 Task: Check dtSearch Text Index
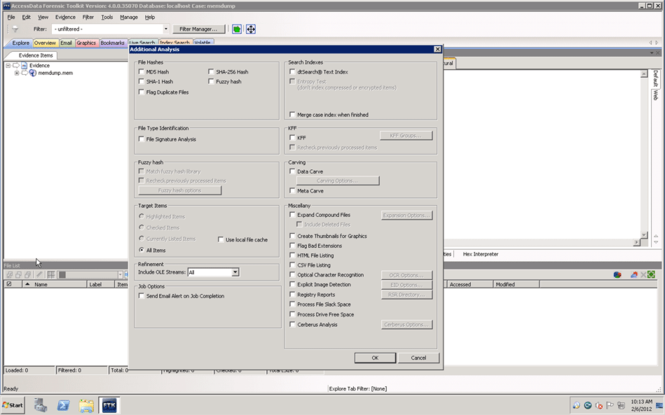click(292, 72)
